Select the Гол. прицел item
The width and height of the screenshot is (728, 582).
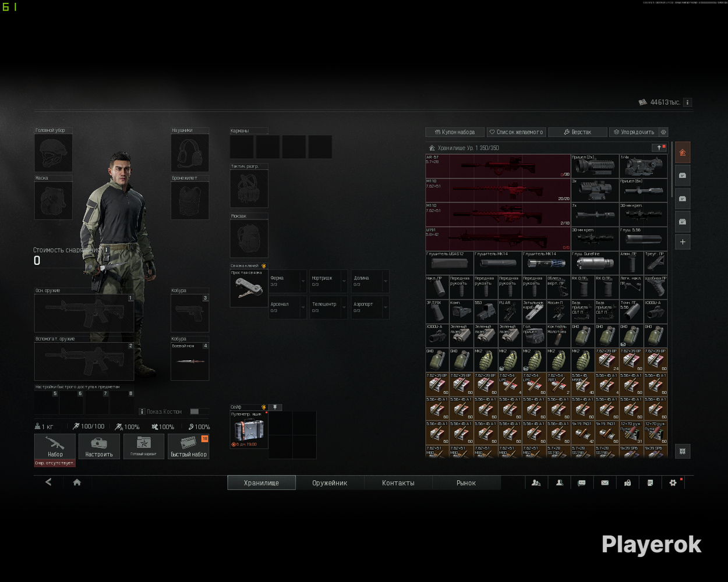click(534, 336)
